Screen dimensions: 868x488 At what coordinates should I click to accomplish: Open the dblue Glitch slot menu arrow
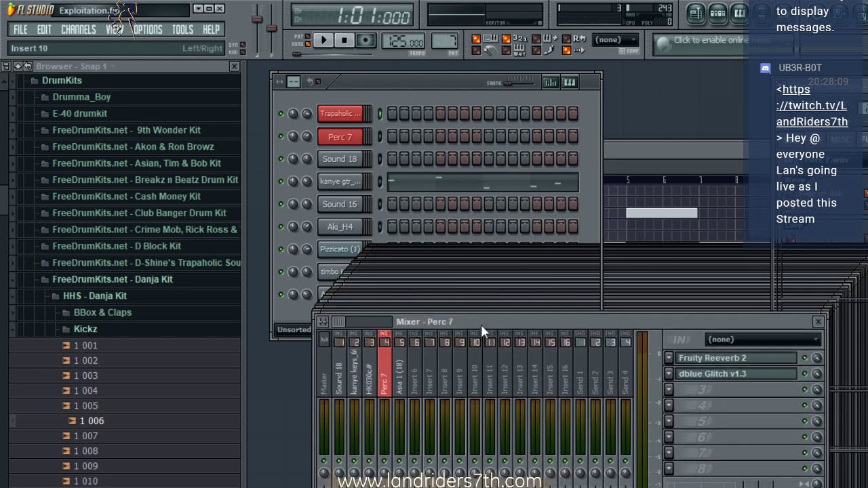point(669,373)
